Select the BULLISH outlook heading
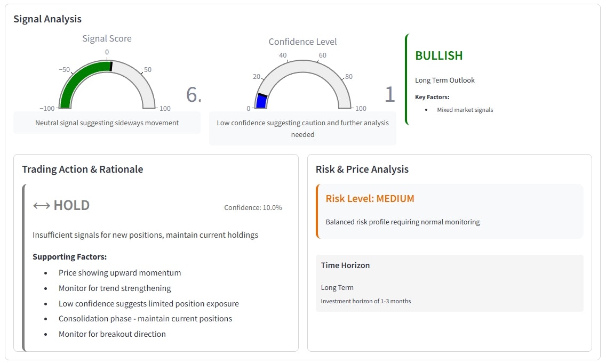Viewport: 606px width, 364px height. pos(438,55)
